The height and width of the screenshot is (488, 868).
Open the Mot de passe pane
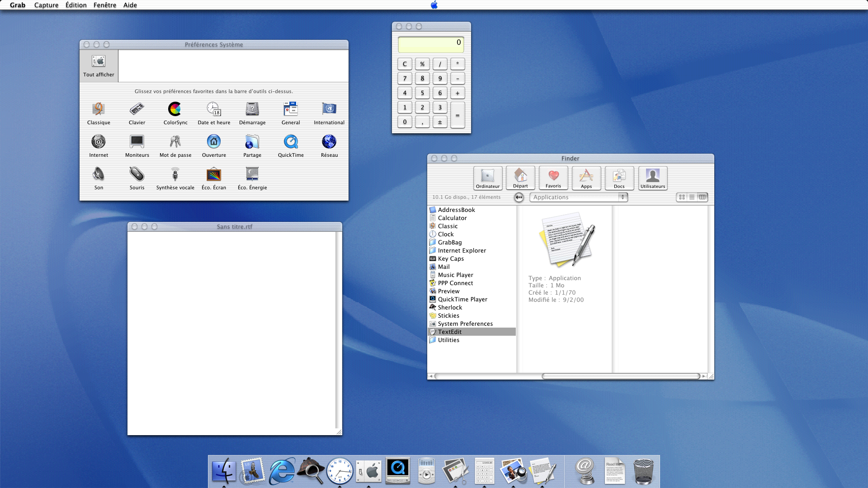[x=175, y=145]
